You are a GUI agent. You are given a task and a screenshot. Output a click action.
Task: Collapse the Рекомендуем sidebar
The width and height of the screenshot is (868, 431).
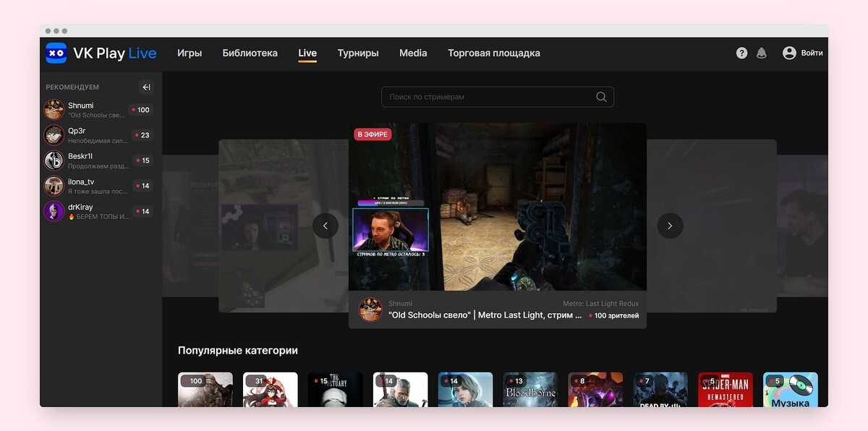(x=146, y=88)
